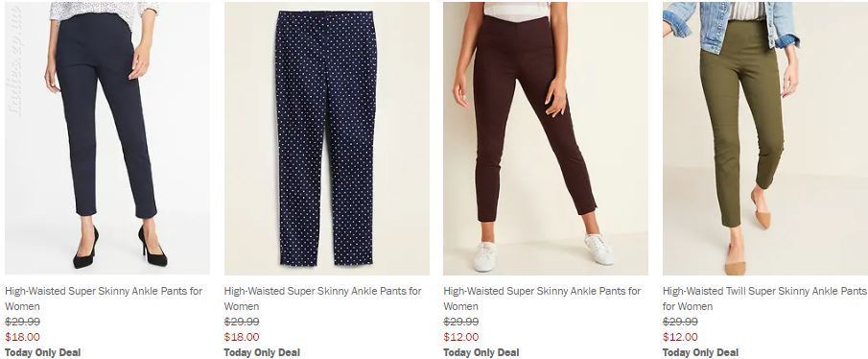Open the olive green twill pants photo
Image resolution: width=868 pixels, height=359 pixels.
(765, 138)
